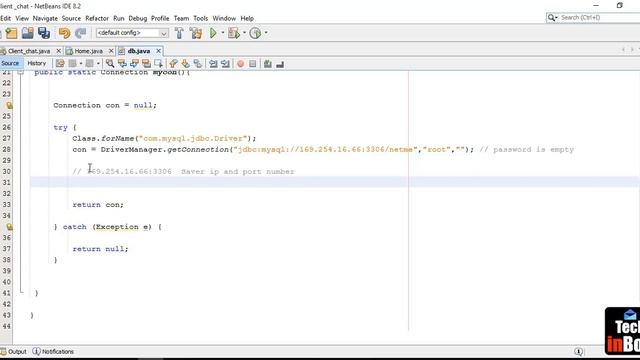
Task: Open the Run menu
Action: click(118, 18)
